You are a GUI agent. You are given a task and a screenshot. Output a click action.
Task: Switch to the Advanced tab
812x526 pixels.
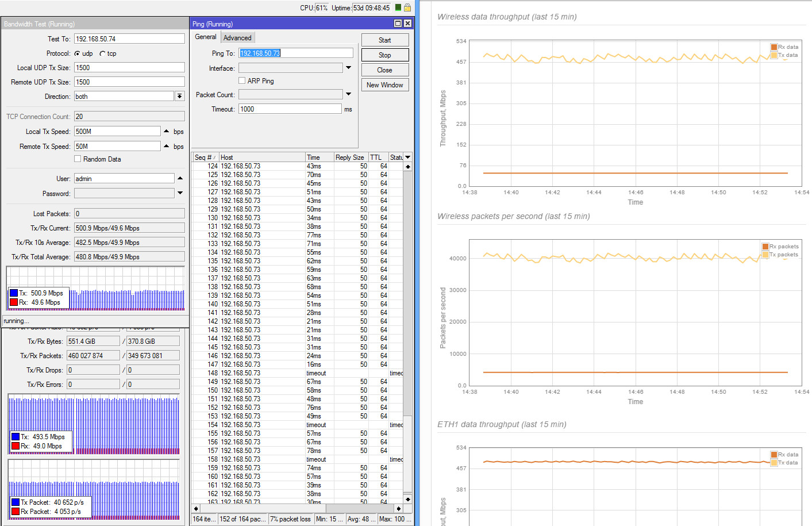[x=237, y=38]
